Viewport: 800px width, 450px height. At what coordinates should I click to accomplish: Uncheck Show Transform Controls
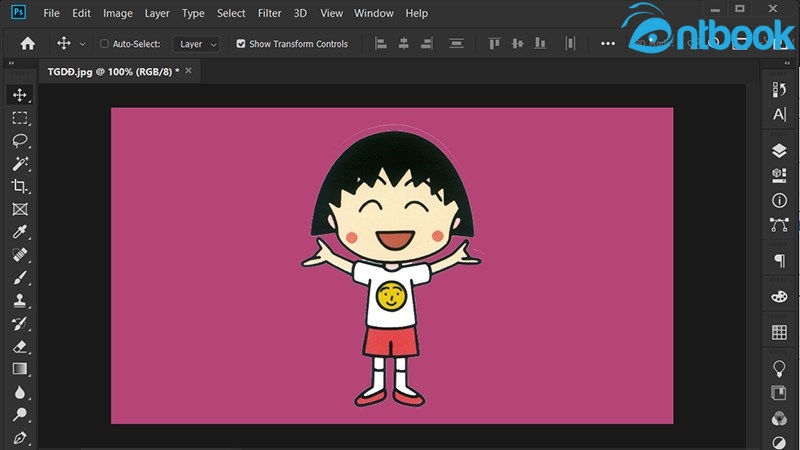[241, 44]
